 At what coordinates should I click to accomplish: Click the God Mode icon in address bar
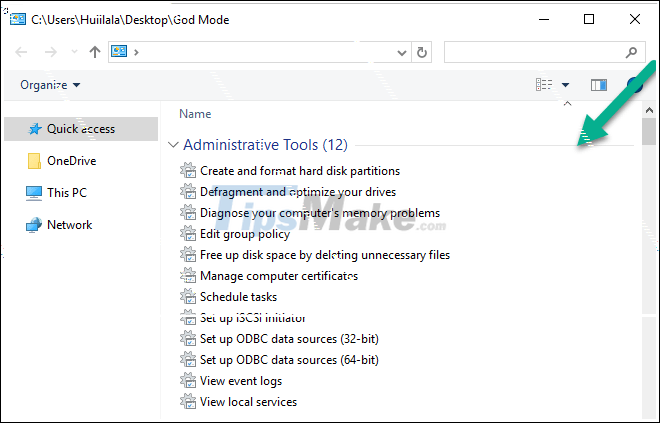pyautogui.click(x=119, y=52)
